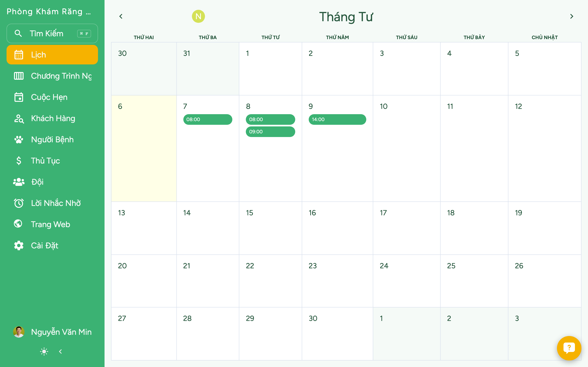Click the Khách Hàng person-search icon
The height and width of the screenshot is (367, 588).
click(19, 118)
